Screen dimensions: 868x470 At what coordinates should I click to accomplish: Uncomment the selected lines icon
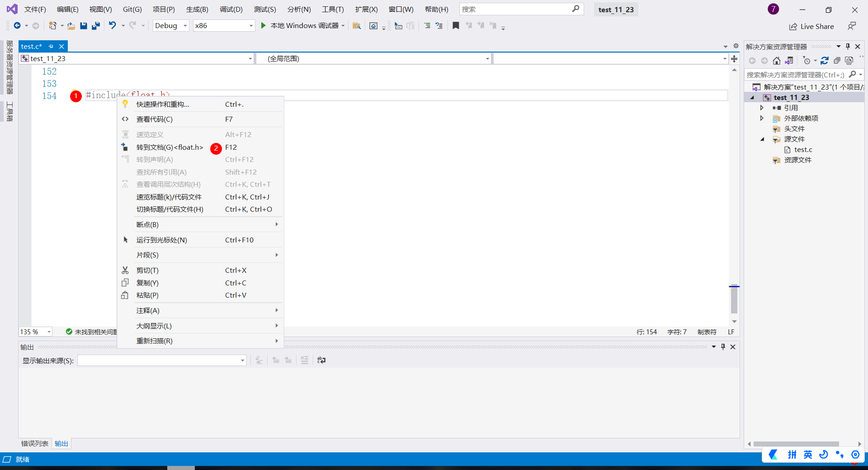439,26
